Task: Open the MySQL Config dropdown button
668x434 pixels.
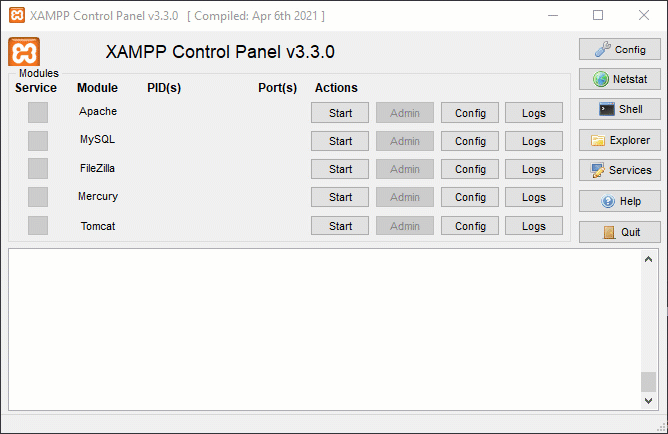Action: [x=470, y=141]
